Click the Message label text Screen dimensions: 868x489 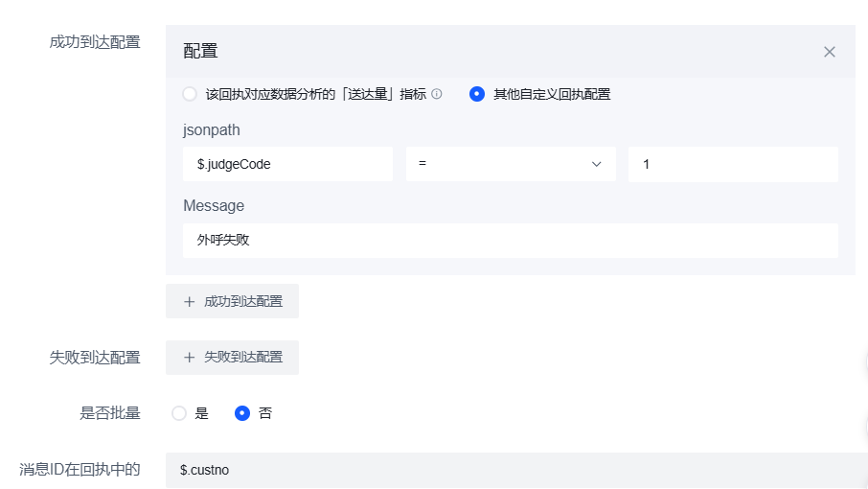point(214,205)
